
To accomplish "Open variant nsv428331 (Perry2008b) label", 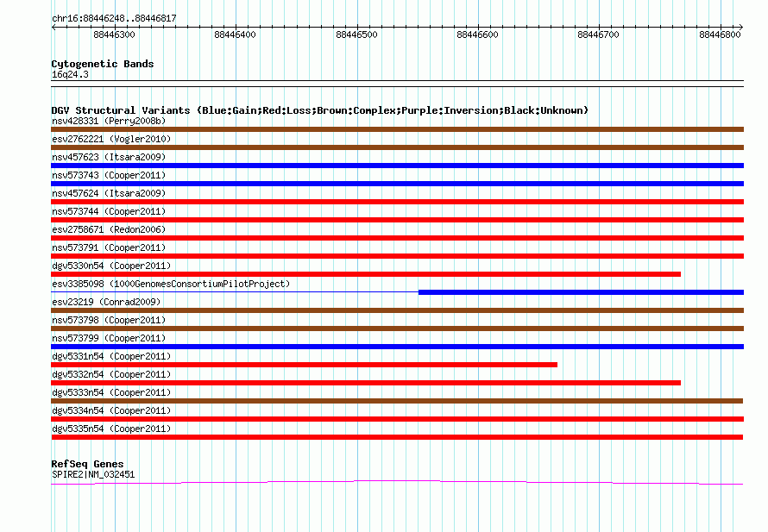I will point(109,121).
